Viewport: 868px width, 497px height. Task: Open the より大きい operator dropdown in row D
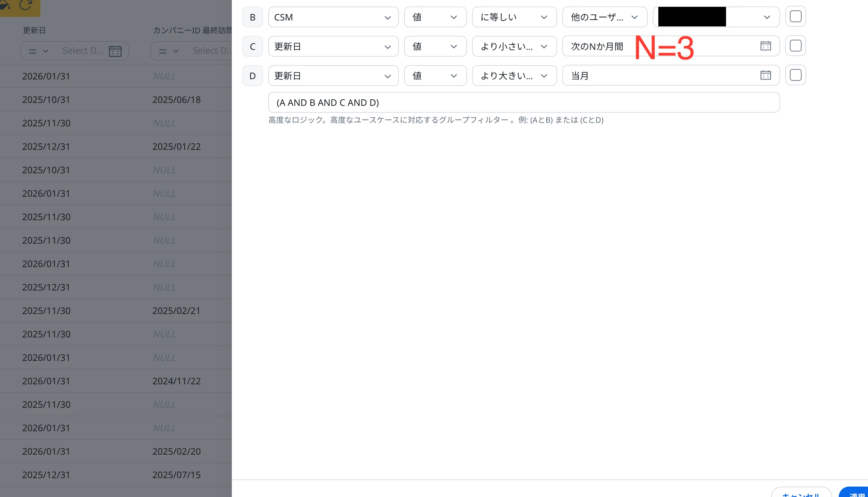click(514, 76)
